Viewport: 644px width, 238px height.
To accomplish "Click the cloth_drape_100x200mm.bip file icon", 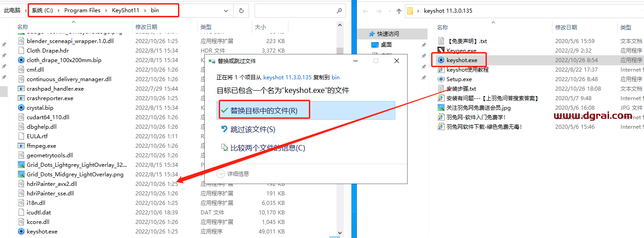I will click(21, 60).
